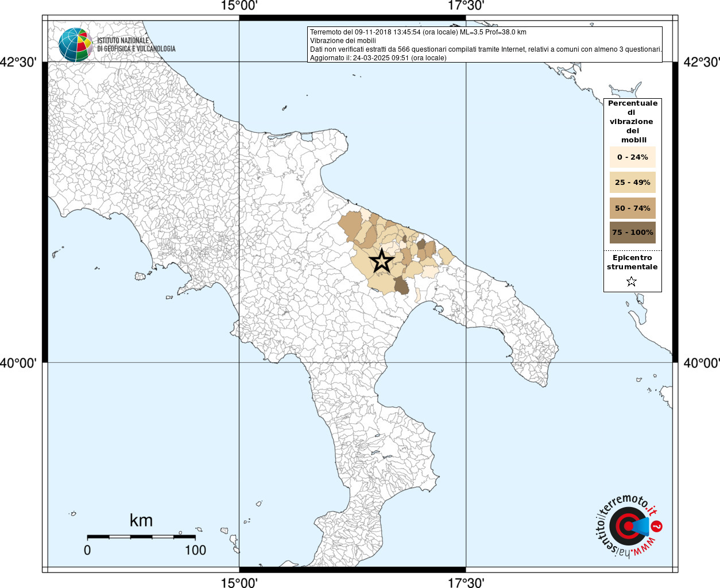Select the 75 - 100% legend swatch
The image size is (720, 588).
tap(633, 233)
